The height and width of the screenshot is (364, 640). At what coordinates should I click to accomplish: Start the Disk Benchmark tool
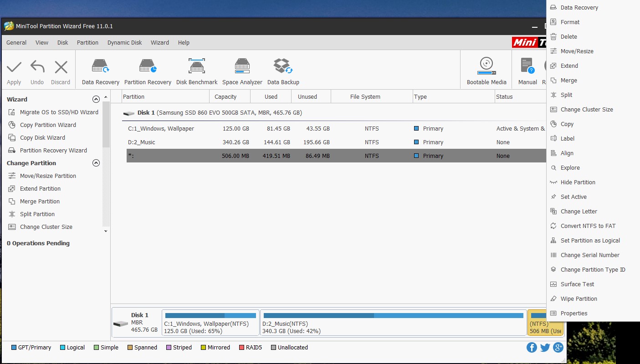coord(197,71)
